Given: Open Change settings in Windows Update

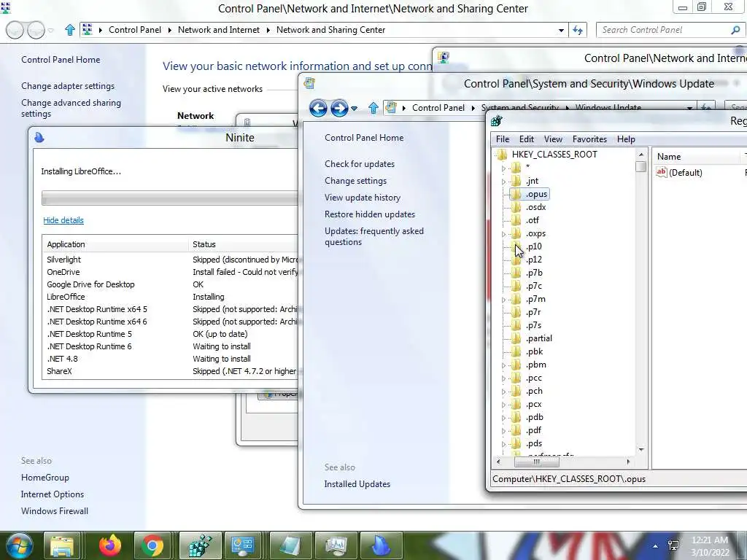Looking at the screenshot, I should (x=356, y=181).
